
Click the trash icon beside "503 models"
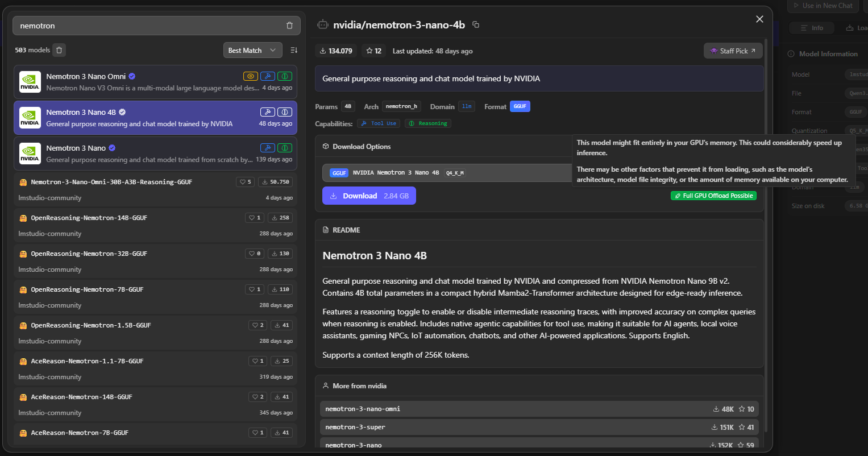tap(60, 50)
